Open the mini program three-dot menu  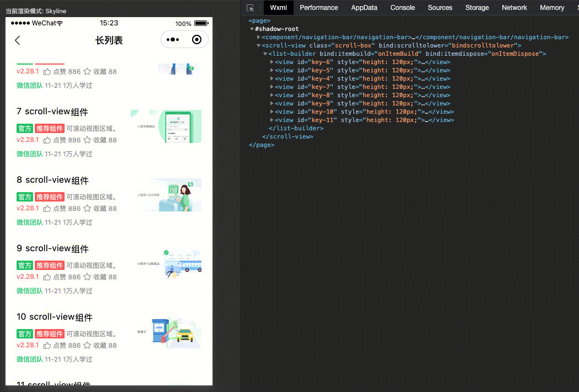[x=173, y=40]
